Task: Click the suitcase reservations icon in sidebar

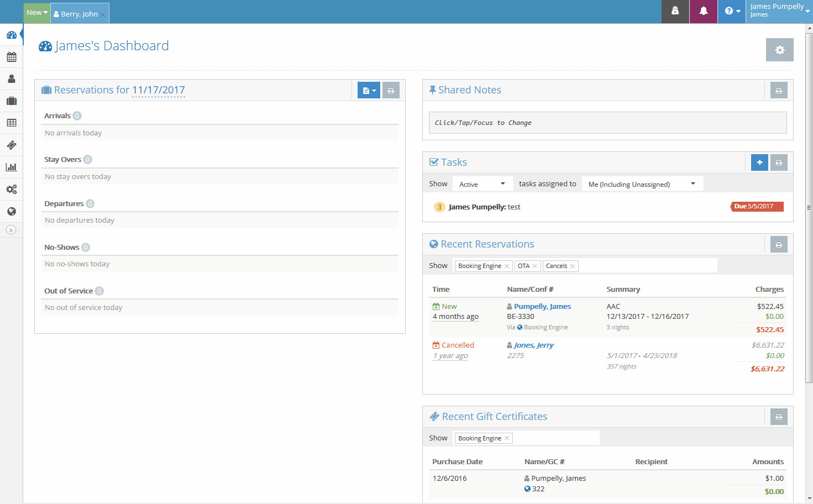Action: click(11, 101)
